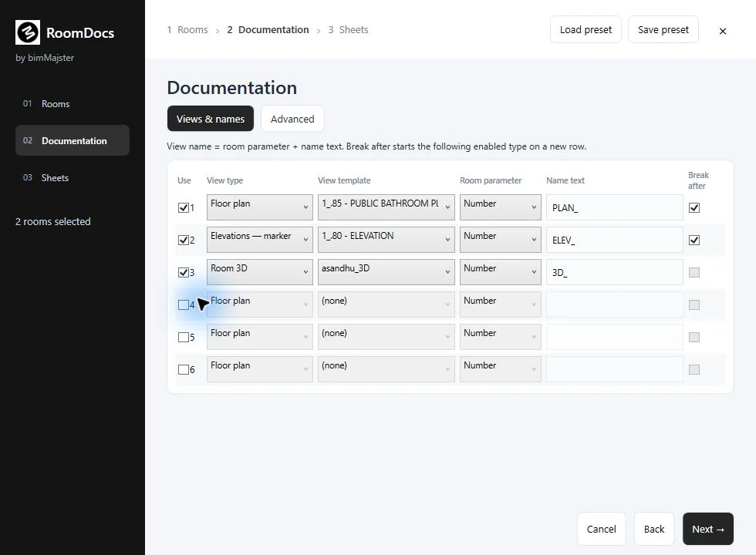The width and height of the screenshot is (756, 555).
Task: Open the 1_.80 - ELEVATION template dropdown
Action: [x=386, y=240]
